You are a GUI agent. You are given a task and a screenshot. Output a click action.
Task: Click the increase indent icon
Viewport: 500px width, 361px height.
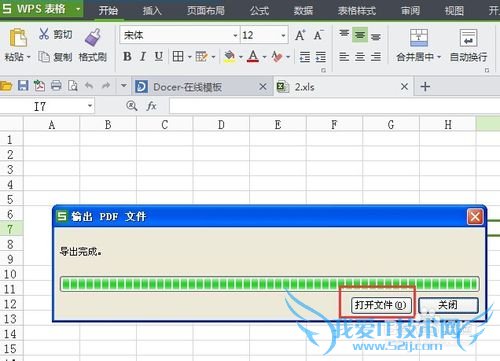321,57
